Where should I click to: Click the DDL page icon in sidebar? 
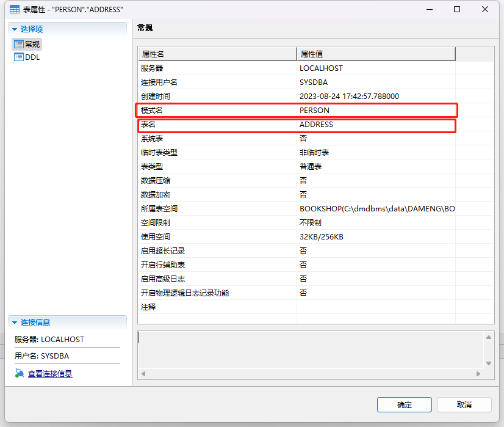point(19,57)
